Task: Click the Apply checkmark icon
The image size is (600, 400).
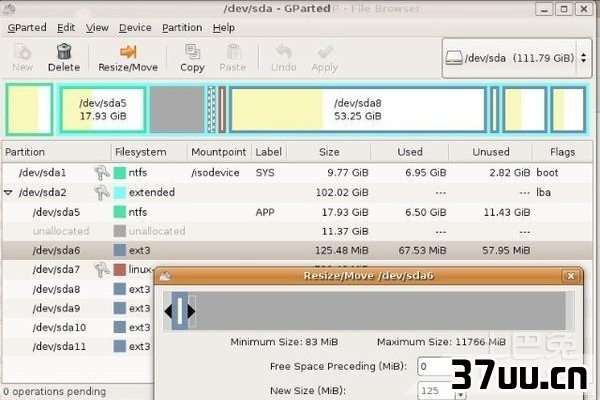Action: (325, 52)
